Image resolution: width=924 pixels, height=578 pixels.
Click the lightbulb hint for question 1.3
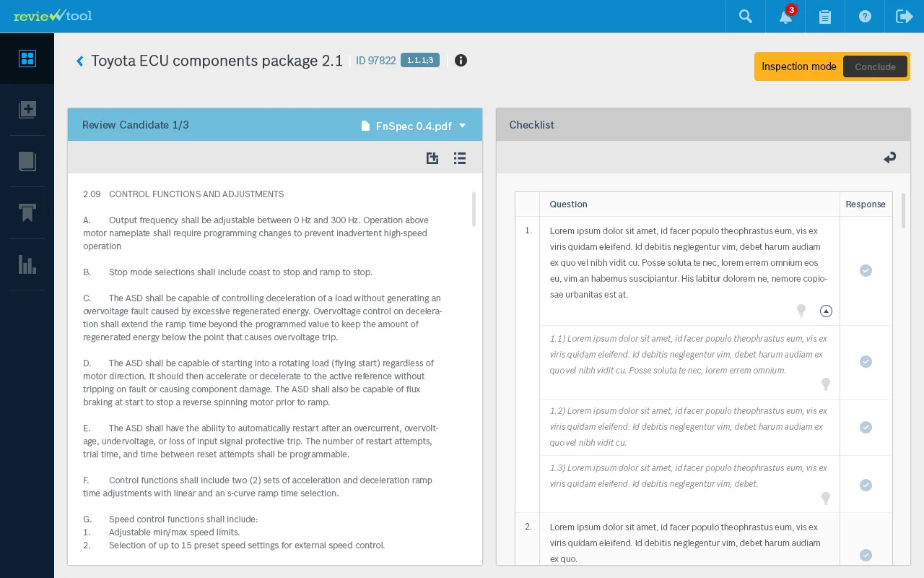point(826,499)
